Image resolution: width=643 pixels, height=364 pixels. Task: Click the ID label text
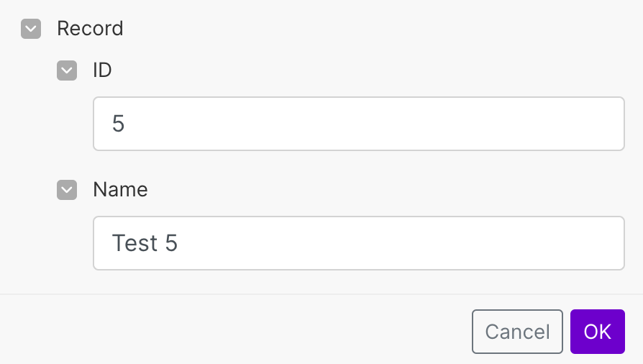point(103,70)
